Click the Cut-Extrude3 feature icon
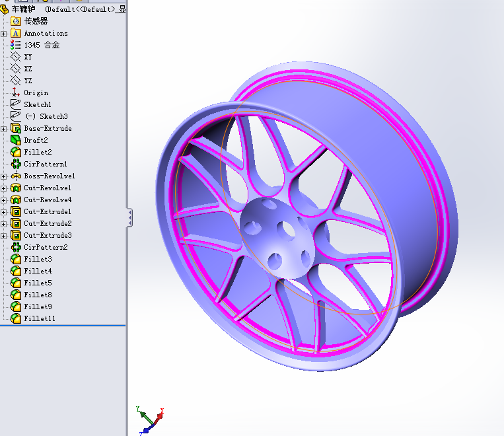The height and width of the screenshot is (436, 504). 16,235
